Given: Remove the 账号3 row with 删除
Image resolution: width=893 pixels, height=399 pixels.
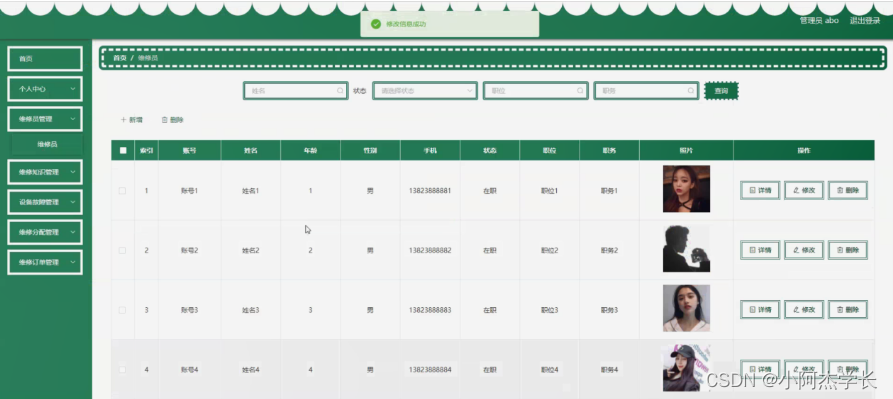Looking at the screenshot, I should (x=847, y=310).
